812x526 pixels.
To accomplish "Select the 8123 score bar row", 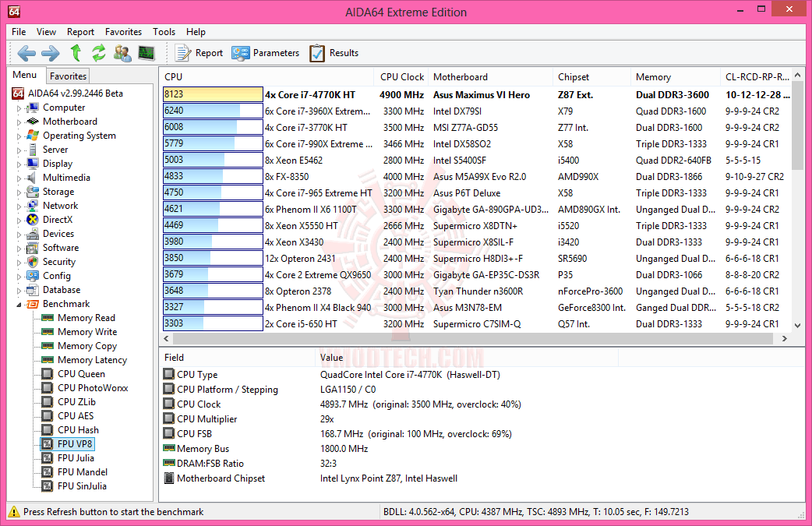I will [213, 94].
